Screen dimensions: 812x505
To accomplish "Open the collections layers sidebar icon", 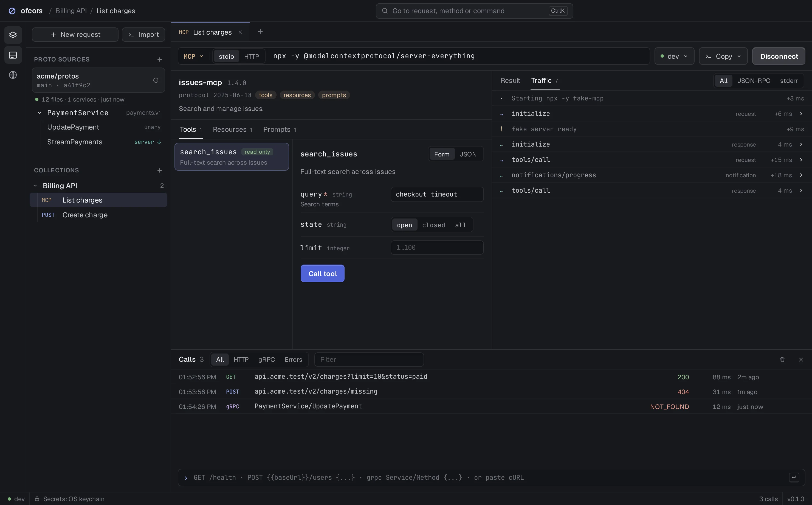I will (13, 35).
